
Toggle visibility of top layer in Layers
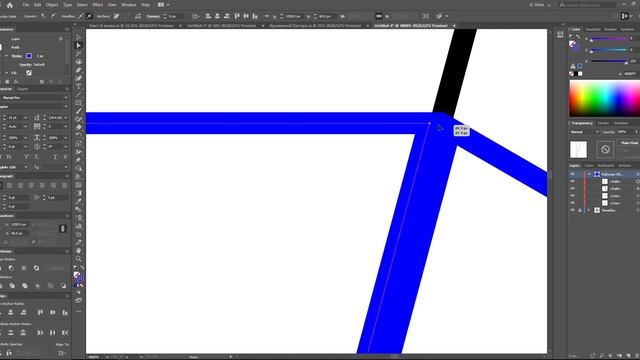pos(572,174)
